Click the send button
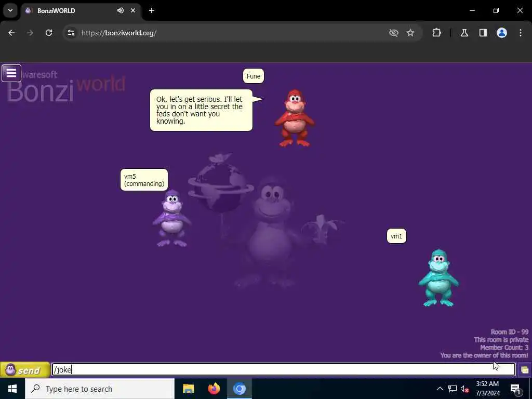This screenshot has width=532, height=399. 25,370
